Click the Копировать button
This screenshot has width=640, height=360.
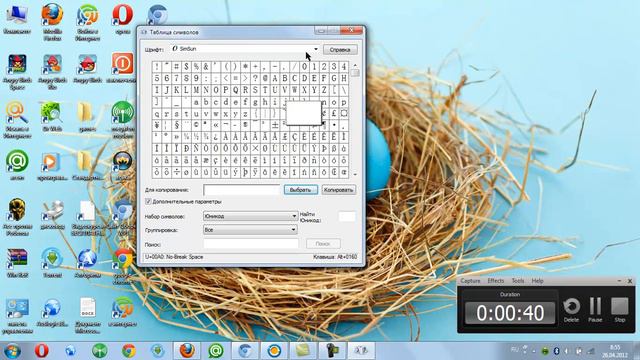[338, 190]
